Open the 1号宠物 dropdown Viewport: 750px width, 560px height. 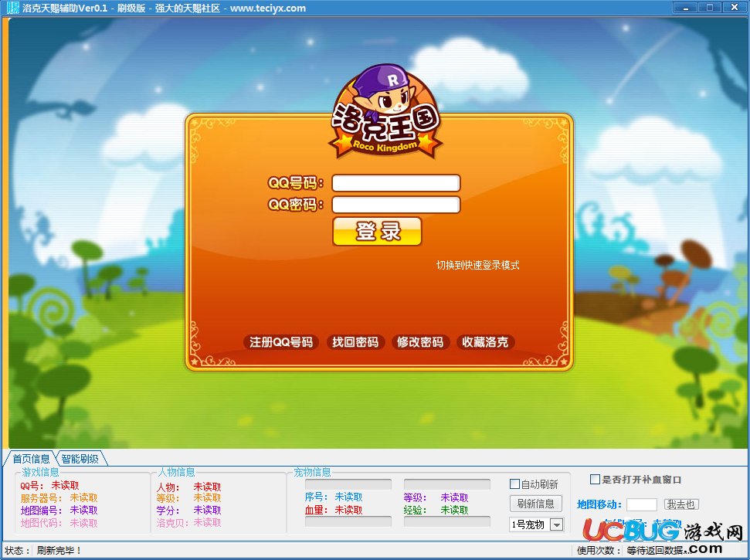[x=556, y=524]
